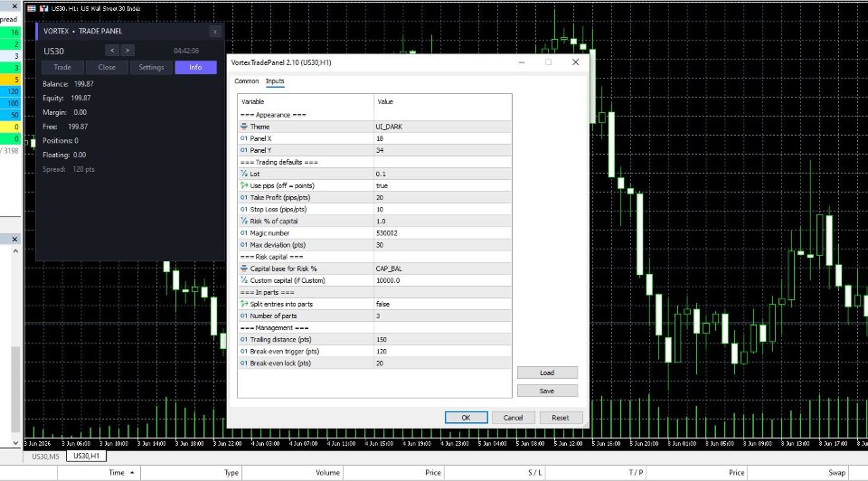The height and width of the screenshot is (481, 868).
Task: Click the Panel X integer icon
Action: point(244,138)
